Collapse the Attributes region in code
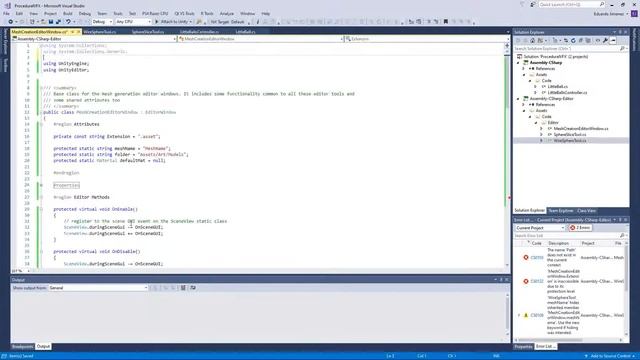The image size is (640, 360). coord(41,124)
